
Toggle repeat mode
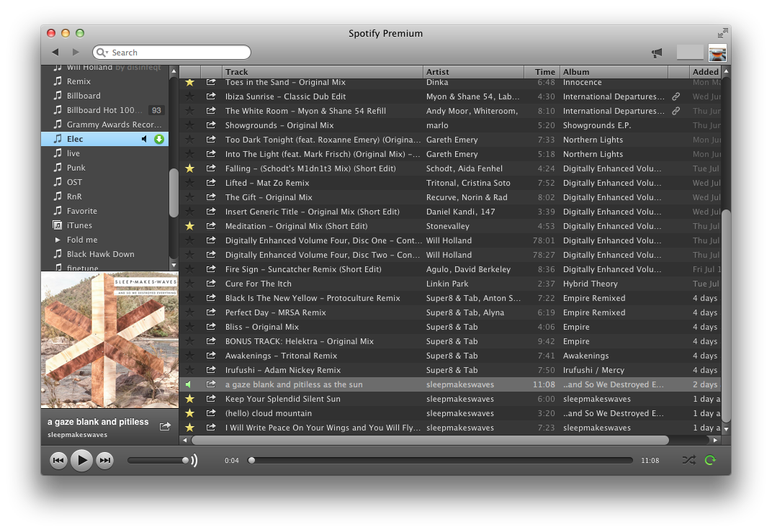pyautogui.click(x=710, y=460)
